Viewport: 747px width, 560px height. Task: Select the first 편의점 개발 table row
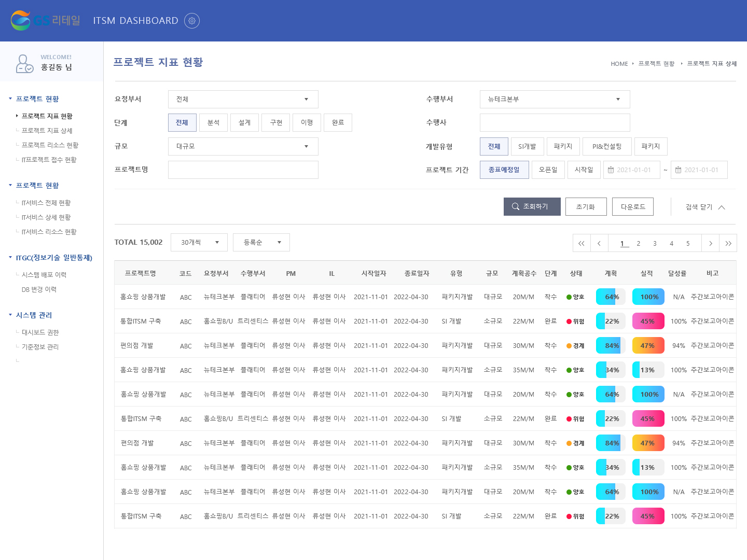coord(425,345)
